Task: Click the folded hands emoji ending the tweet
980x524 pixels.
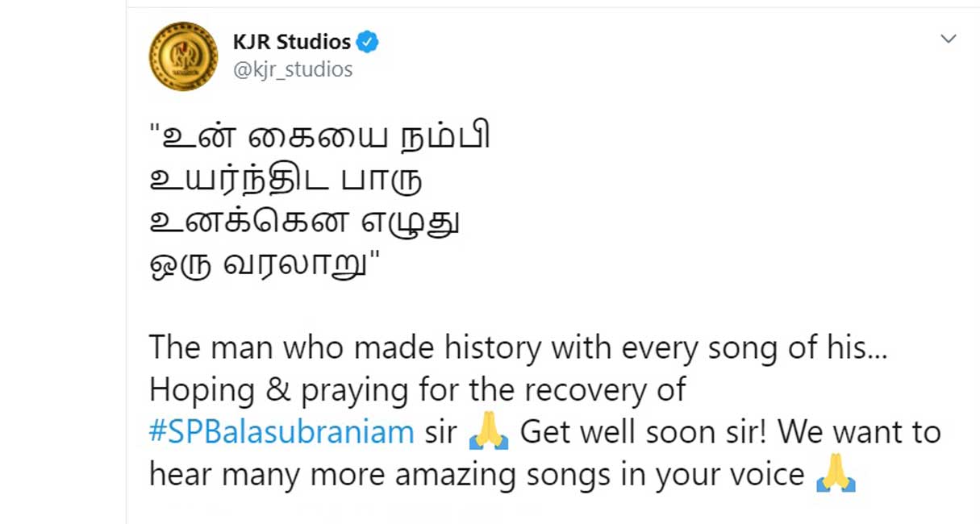Action: (x=836, y=476)
